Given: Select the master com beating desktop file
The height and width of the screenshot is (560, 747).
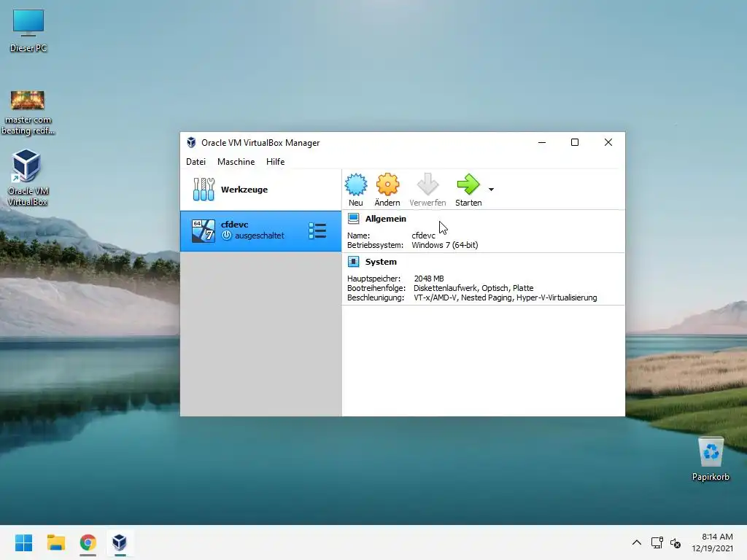Looking at the screenshot, I should coord(28,113).
